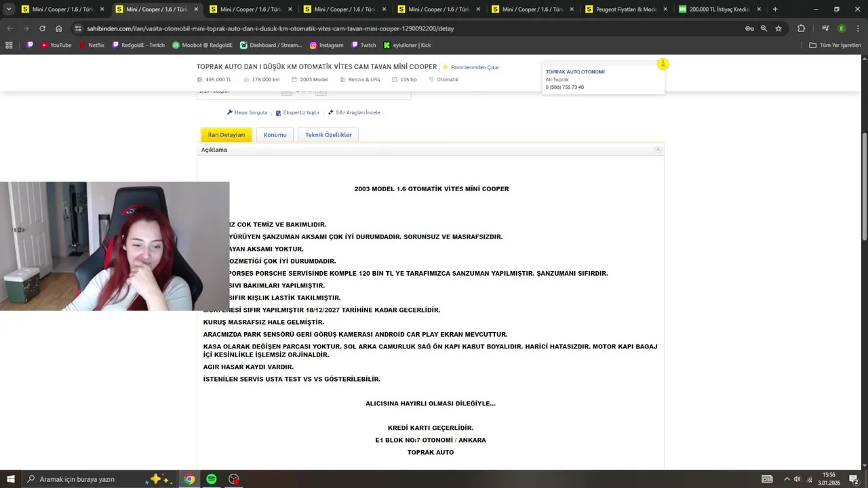The image size is (868, 488).
Task: Click the vertical page scrollbar thumb
Action: (864, 185)
